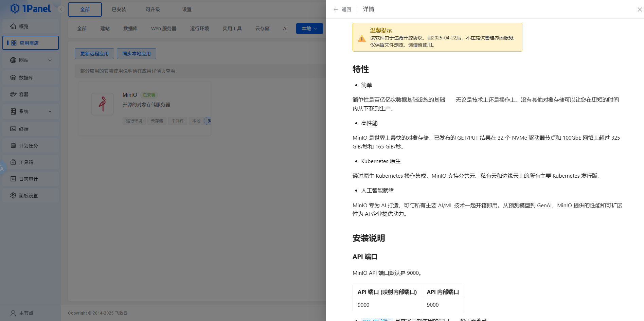Click the 终端 terminal icon
The height and width of the screenshot is (321, 644).
(x=13, y=129)
